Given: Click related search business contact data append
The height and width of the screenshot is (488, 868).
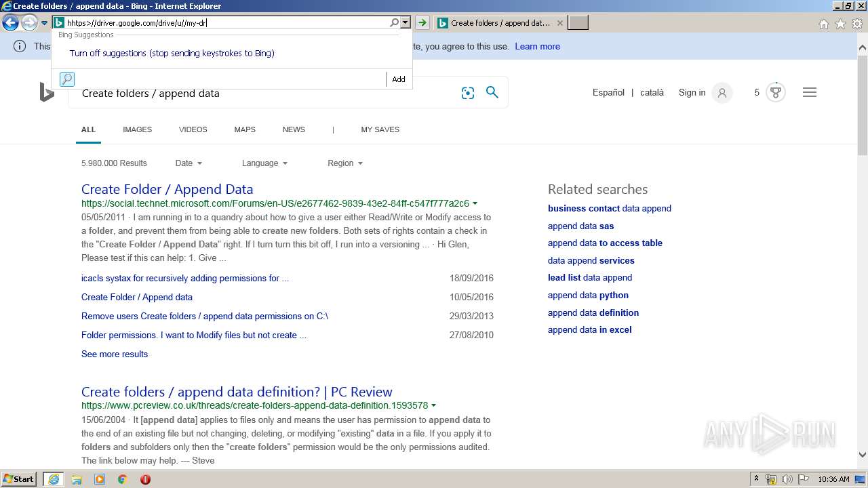Looking at the screenshot, I should click(x=610, y=209).
